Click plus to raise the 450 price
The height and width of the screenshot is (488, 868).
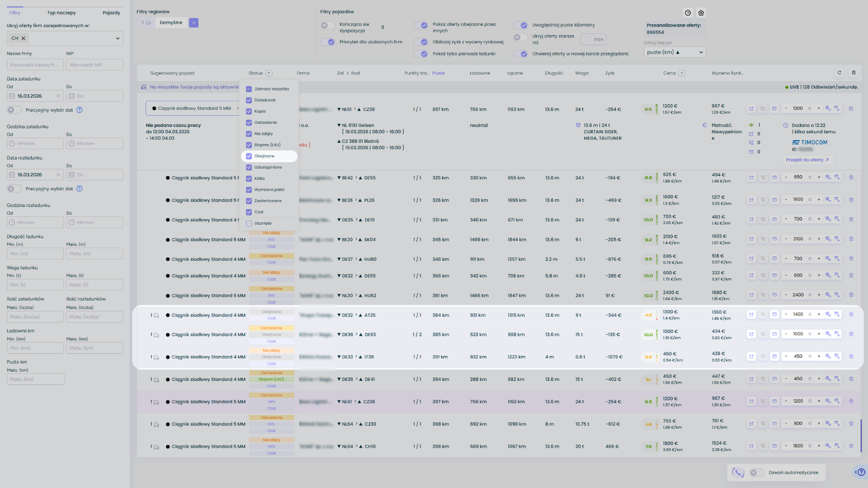click(x=819, y=357)
